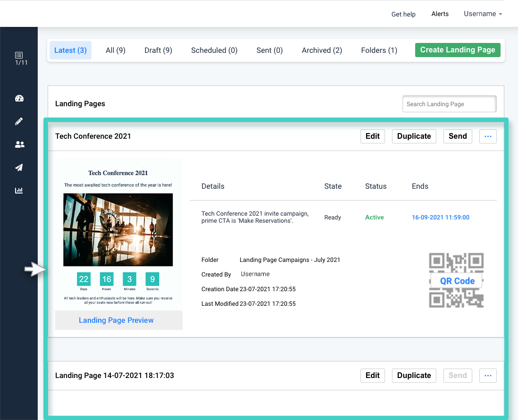518x420 pixels.
Task: Focus the Search Landing Page field
Action: (x=449, y=104)
